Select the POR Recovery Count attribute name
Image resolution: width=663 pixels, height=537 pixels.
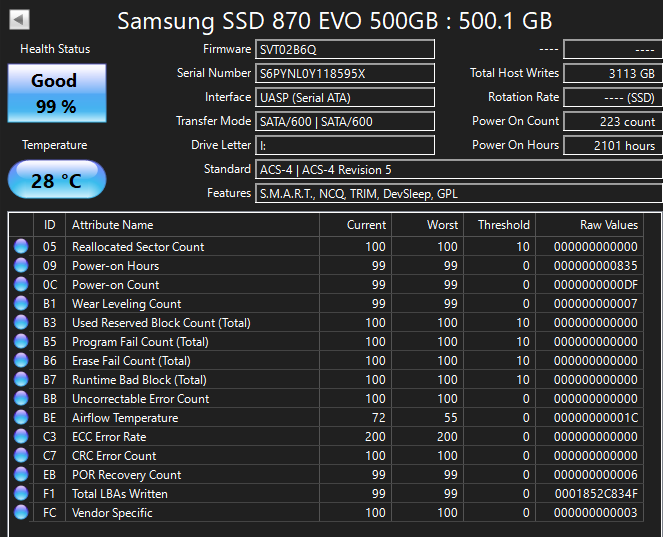tap(126, 475)
